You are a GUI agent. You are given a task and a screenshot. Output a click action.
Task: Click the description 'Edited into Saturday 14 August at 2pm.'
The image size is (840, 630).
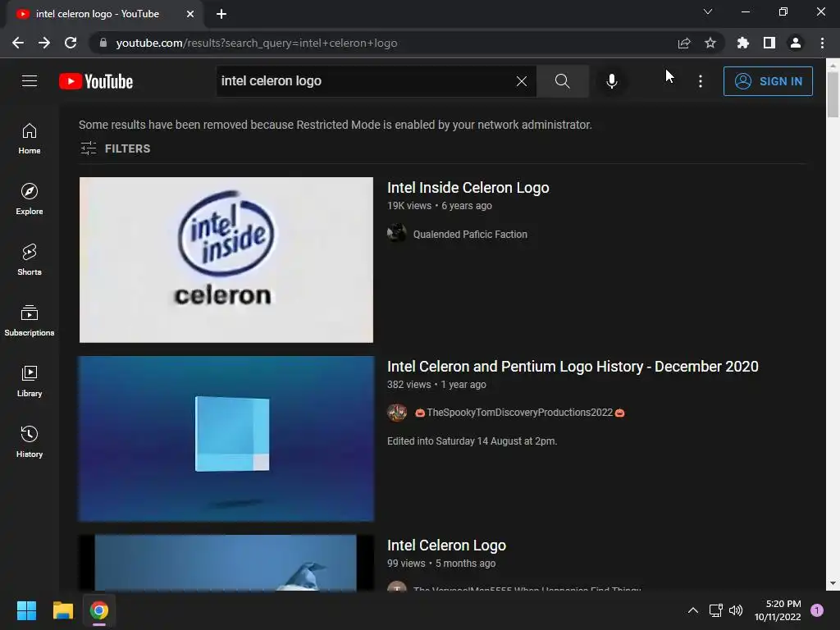[472, 441]
